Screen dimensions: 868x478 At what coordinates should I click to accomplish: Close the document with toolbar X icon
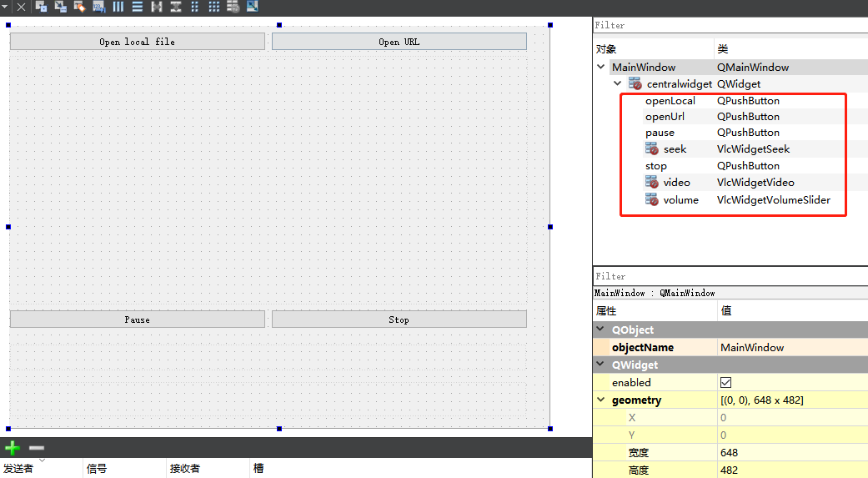point(21,7)
